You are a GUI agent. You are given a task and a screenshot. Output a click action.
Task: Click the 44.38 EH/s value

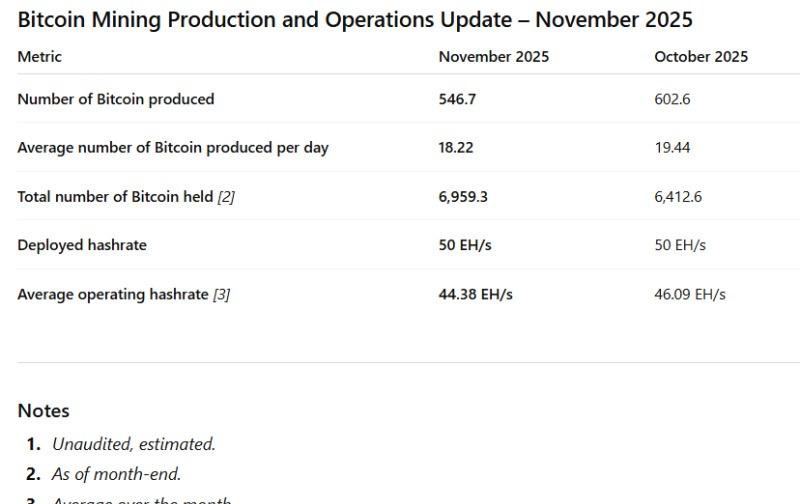(475, 294)
